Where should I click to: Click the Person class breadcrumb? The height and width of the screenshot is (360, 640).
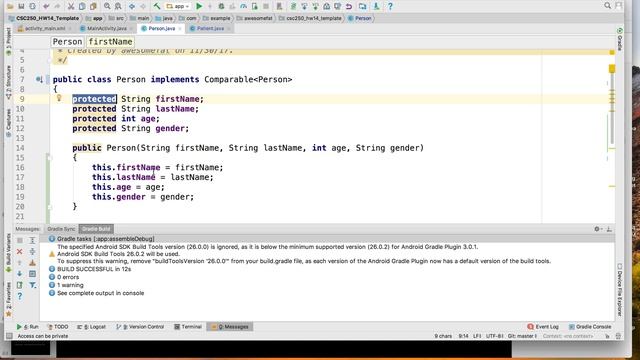[x=360, y=18]
